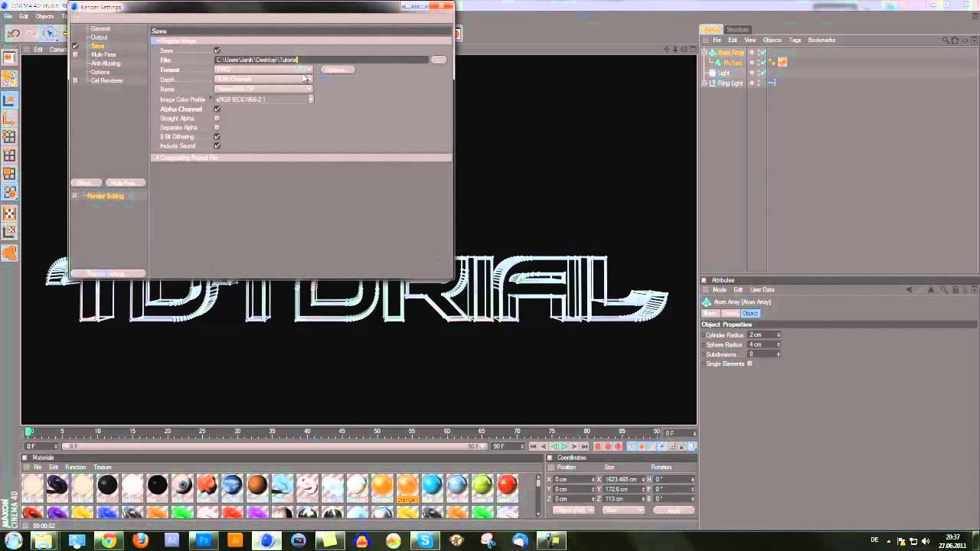Click the Atom Array object icon
The height and width of the screenshot is (551, 980).
(x=711, y=53)
